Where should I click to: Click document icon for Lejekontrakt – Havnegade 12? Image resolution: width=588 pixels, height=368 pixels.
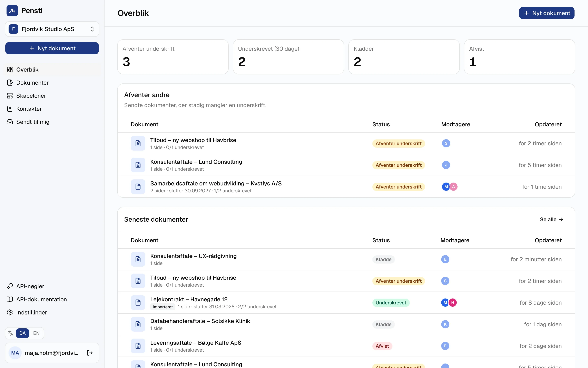(138, 303)
